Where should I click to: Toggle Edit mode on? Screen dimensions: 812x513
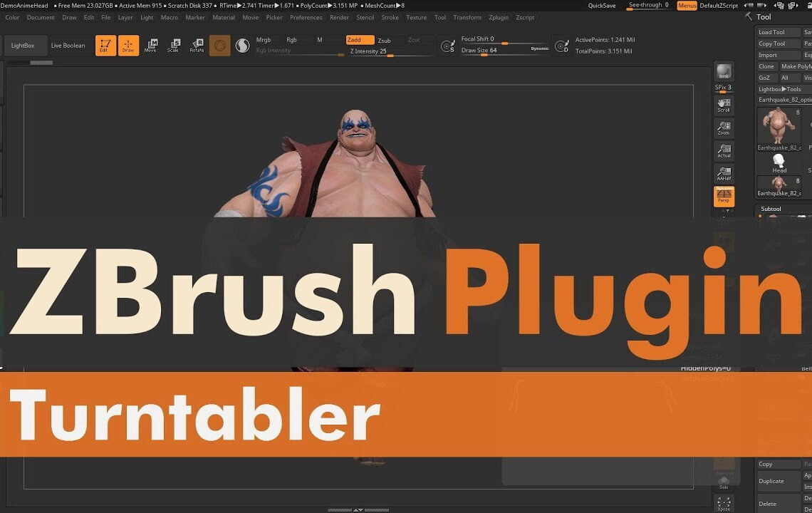click(x=105, y=46)
